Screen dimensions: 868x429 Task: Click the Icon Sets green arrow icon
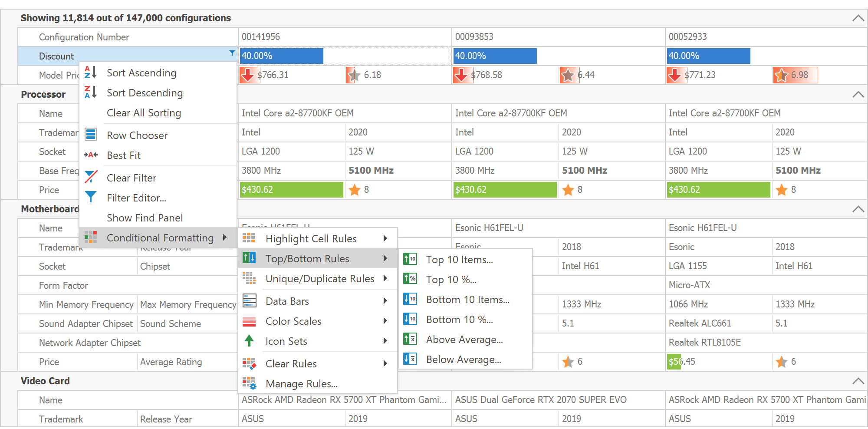tap(249, 341)
